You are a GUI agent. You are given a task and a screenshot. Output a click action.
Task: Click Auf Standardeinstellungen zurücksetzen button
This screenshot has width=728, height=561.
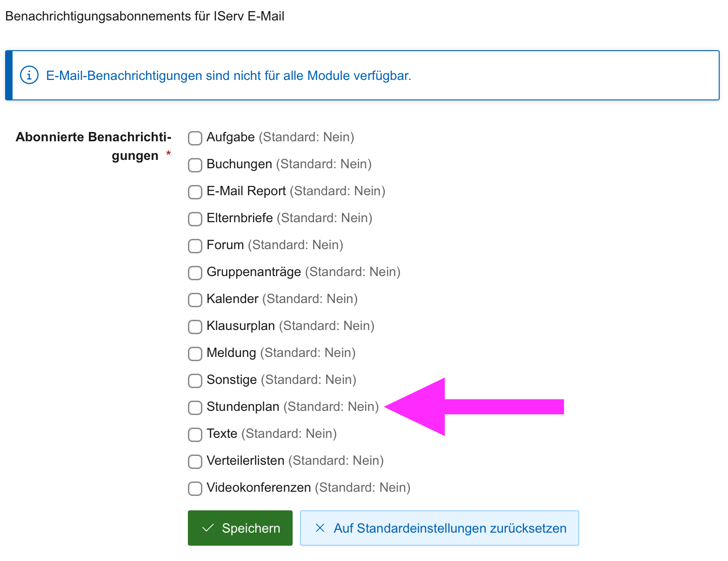(439, 528)
